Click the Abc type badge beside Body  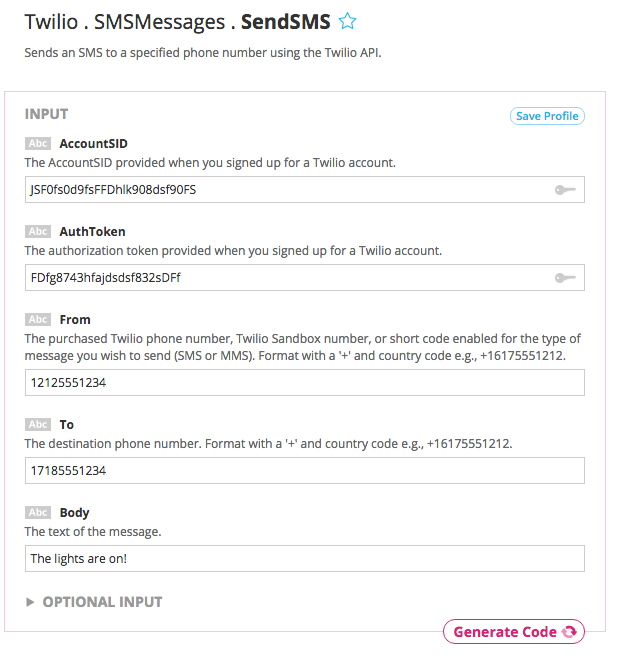click(x=38, y=513)
